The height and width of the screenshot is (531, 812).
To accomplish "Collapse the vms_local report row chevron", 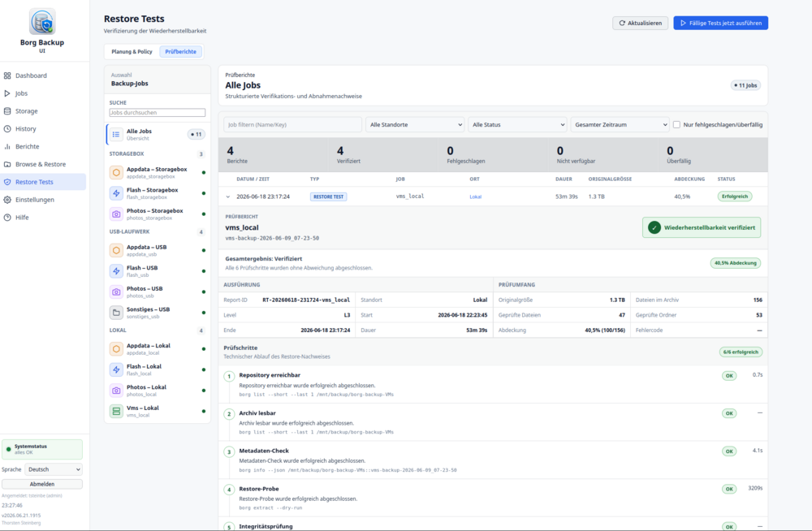I will coord(228,196).
